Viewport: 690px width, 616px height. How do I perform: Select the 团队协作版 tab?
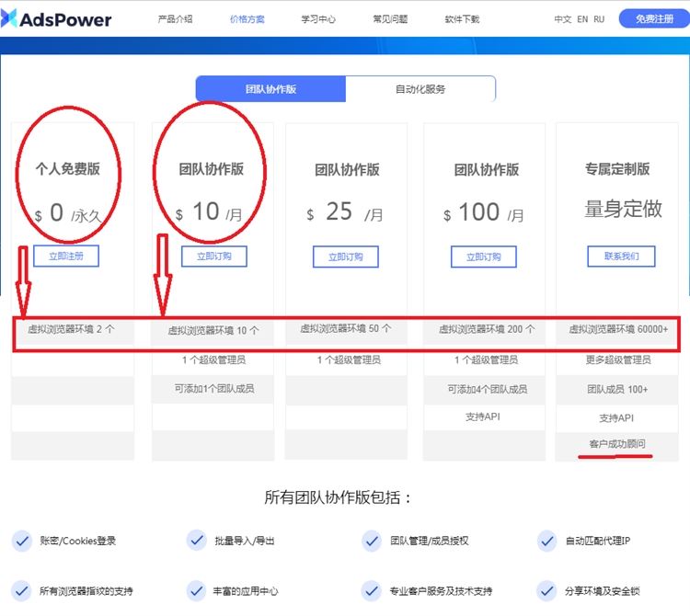click(270, 89)
